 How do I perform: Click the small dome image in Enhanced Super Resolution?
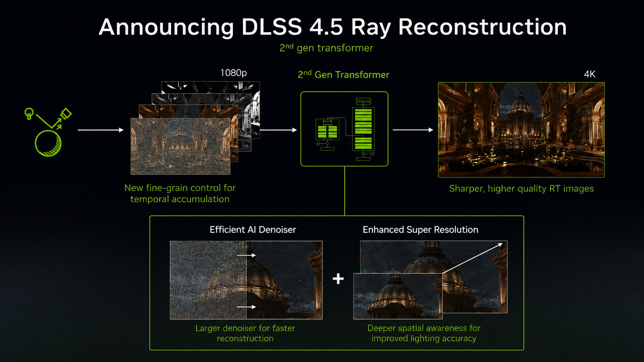398,296
